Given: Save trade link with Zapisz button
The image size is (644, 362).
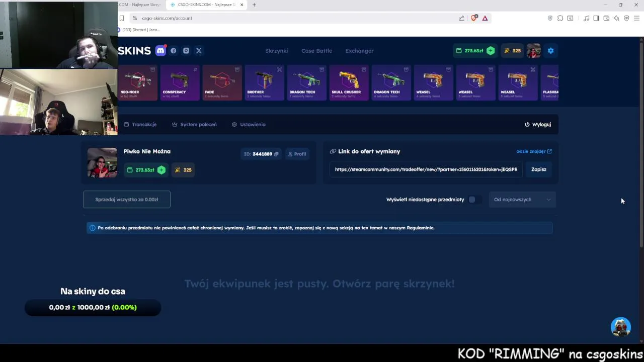Looking at the screenshot, I should click(x=538, y=169).
